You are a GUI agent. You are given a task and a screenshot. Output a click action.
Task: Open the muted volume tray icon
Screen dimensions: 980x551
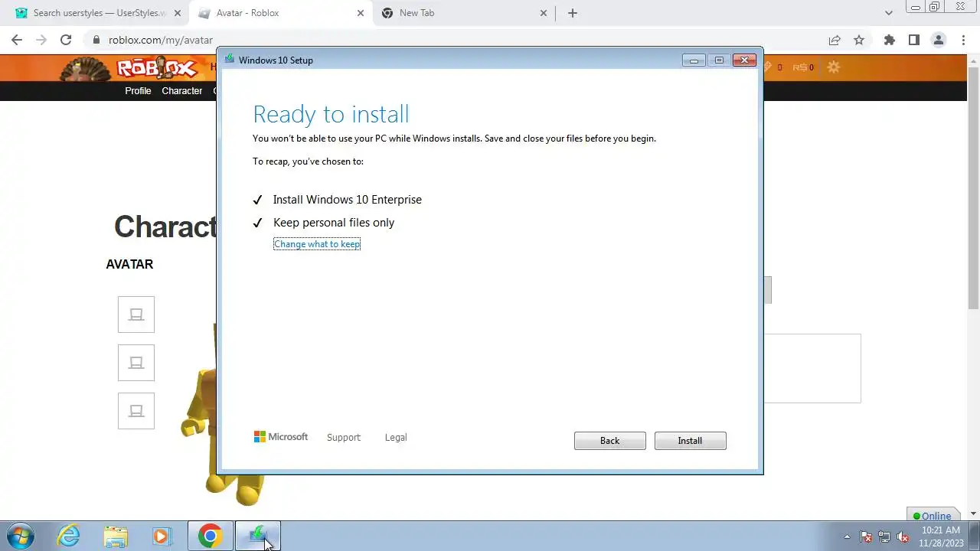(x=903, y=536)
